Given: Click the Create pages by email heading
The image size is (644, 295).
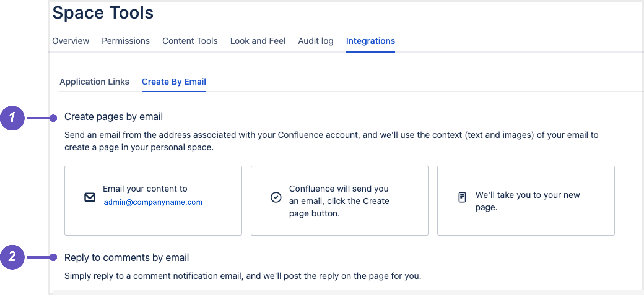Looking at the screenshot, I should coord(113,117).
